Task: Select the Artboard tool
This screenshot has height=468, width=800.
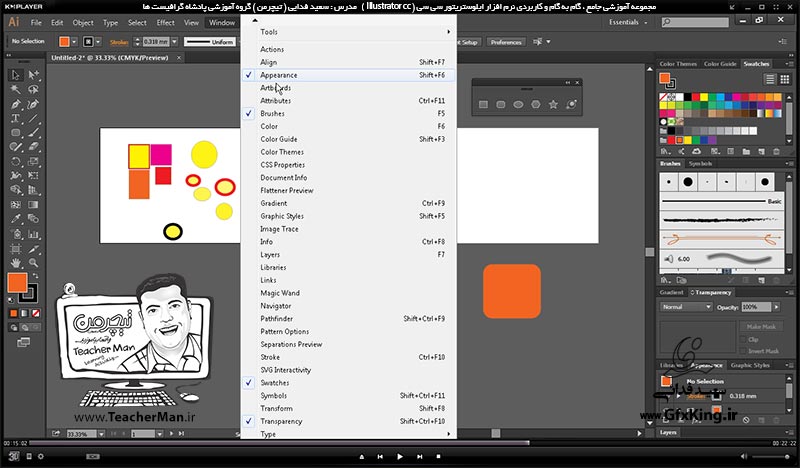Action: 16,249
